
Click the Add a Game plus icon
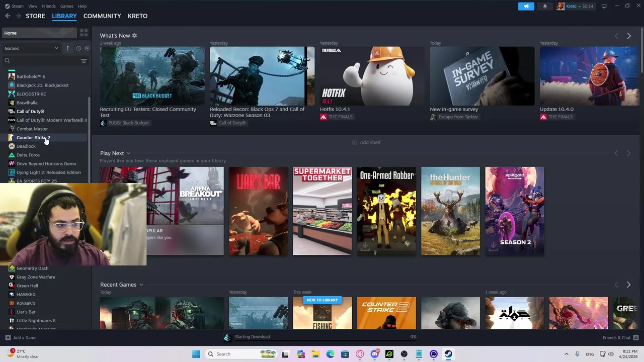pos(8,338)
